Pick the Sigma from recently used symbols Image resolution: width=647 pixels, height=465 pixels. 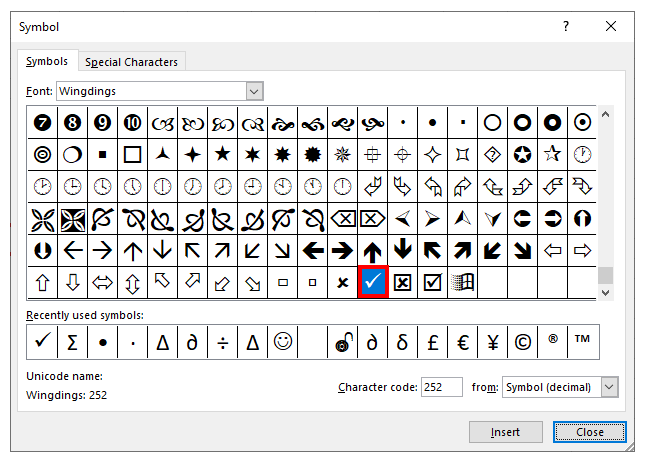click(x=73, y=342)
